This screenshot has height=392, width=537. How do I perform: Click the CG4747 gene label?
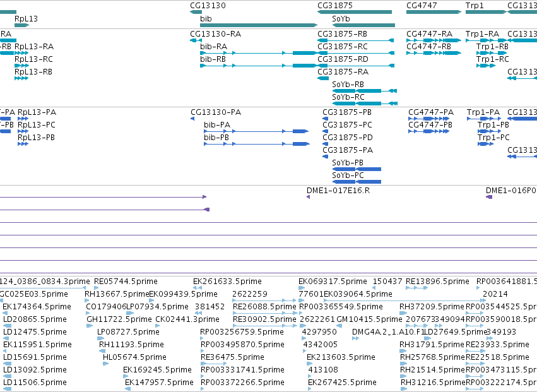(422, 6)
